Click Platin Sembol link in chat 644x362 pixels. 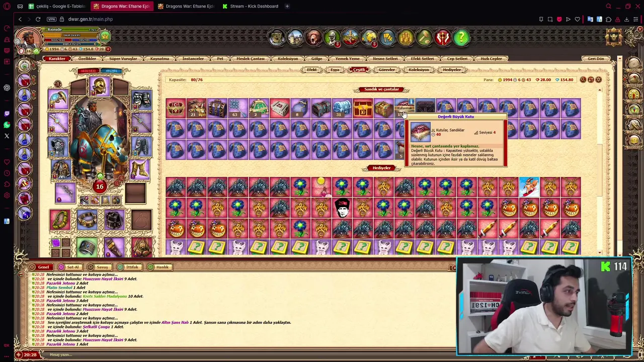(x=60, y=288)
